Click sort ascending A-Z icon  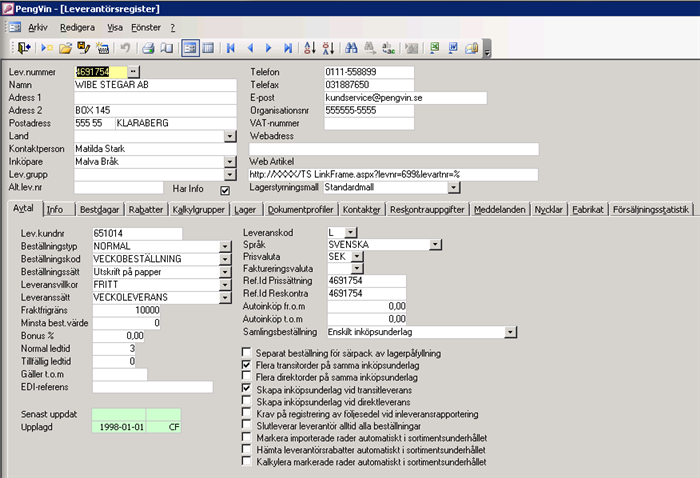click(308, 47)
